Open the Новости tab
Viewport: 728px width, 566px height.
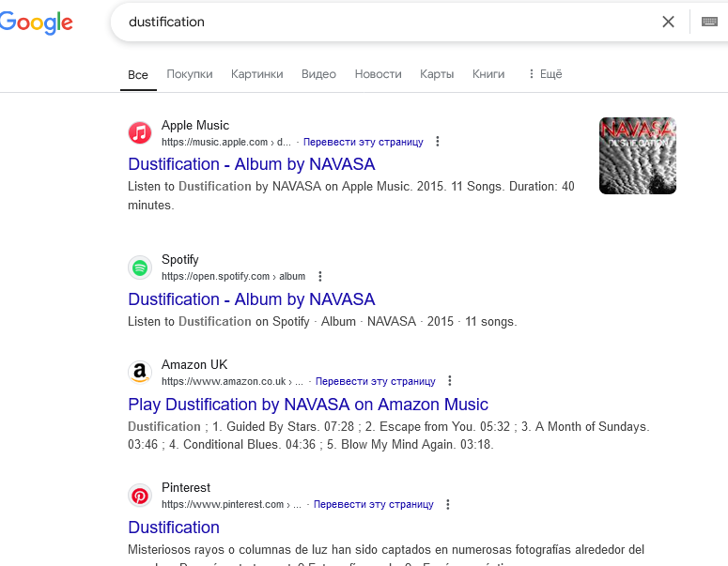(378, 74)
